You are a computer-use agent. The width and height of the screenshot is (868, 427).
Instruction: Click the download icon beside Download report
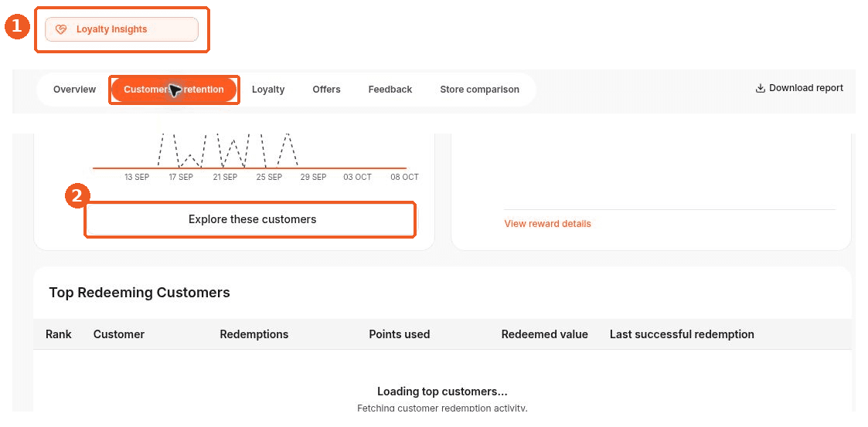pyautogui.click(x=761, y=88)
